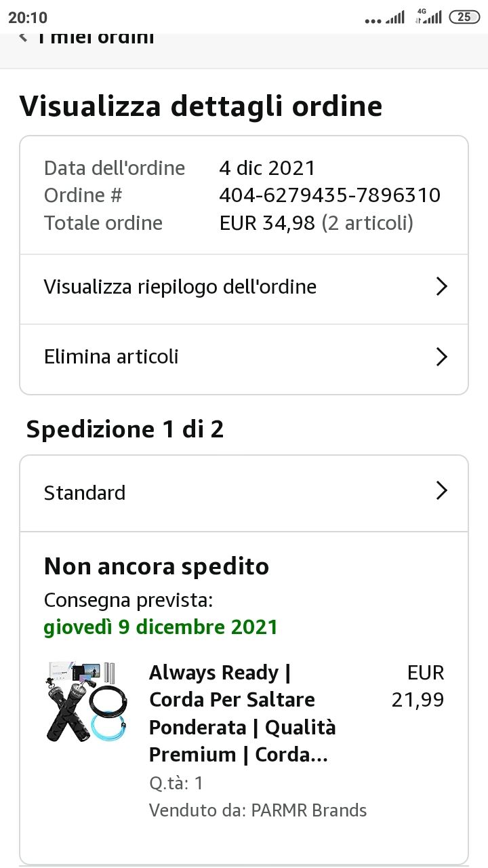Open the I miei ordini breadcrumb text
The width and height of the screenshot is (488, 868).
(96, 38)
